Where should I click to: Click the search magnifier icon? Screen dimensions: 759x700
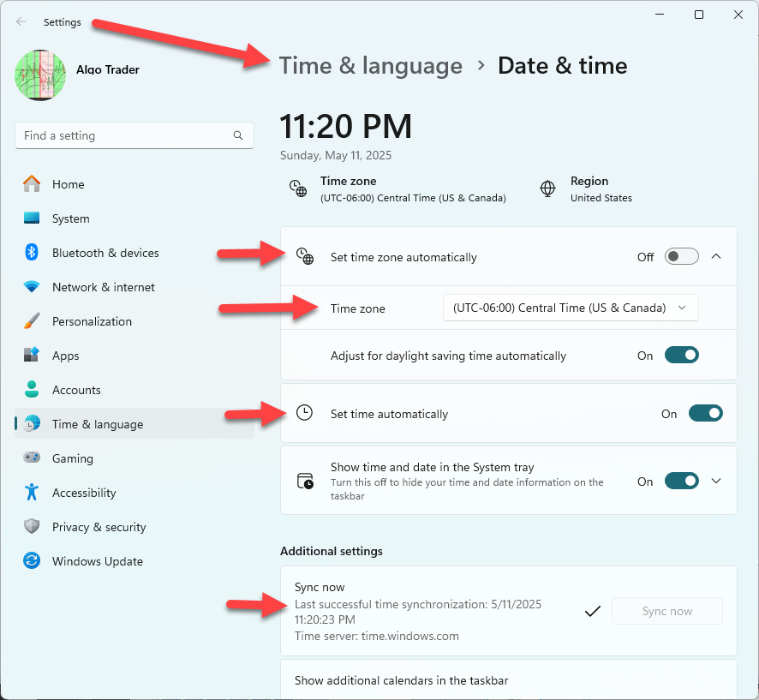[x=237, y=135]
